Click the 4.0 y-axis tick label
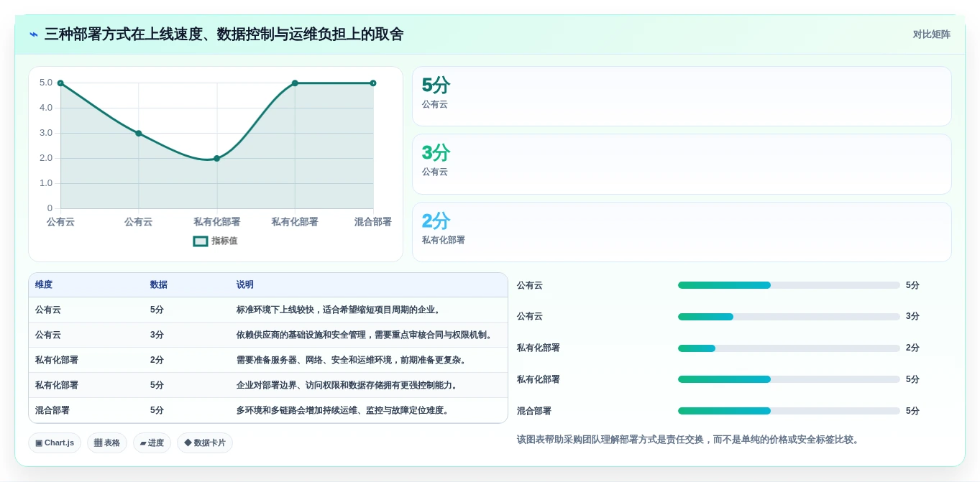The width and height of the screenshot is (980, 482). point(46,108)
